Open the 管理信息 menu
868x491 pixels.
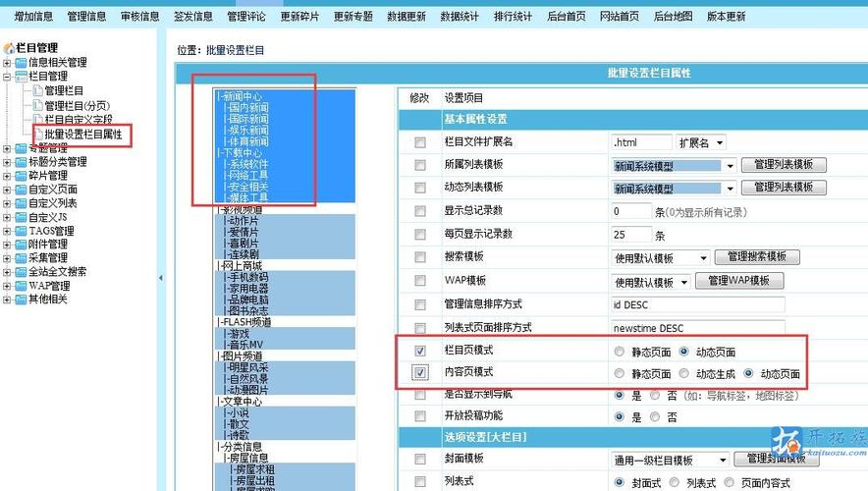[86, 17]
